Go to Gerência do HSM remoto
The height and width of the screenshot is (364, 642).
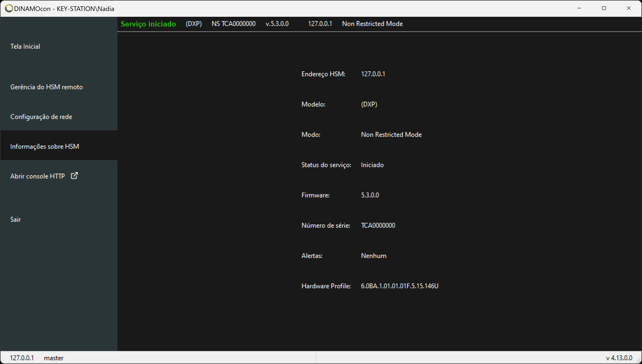pyautogui.click(x=47, y=87)
